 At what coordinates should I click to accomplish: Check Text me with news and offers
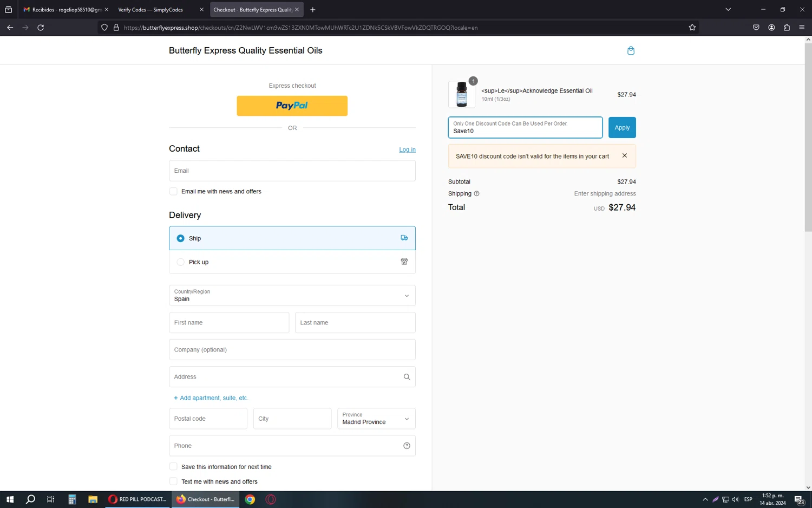tap(173, 481)
